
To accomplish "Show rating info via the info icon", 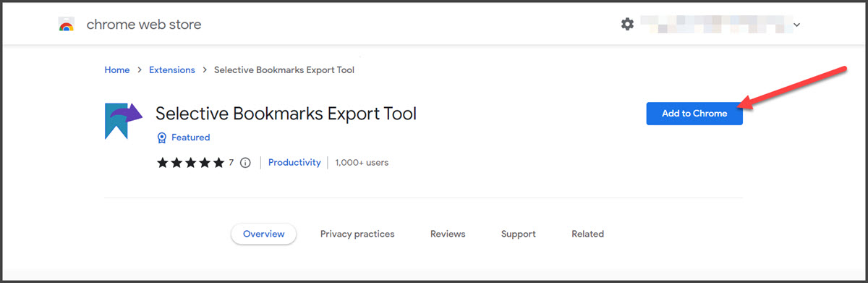I will pos(245,163).
